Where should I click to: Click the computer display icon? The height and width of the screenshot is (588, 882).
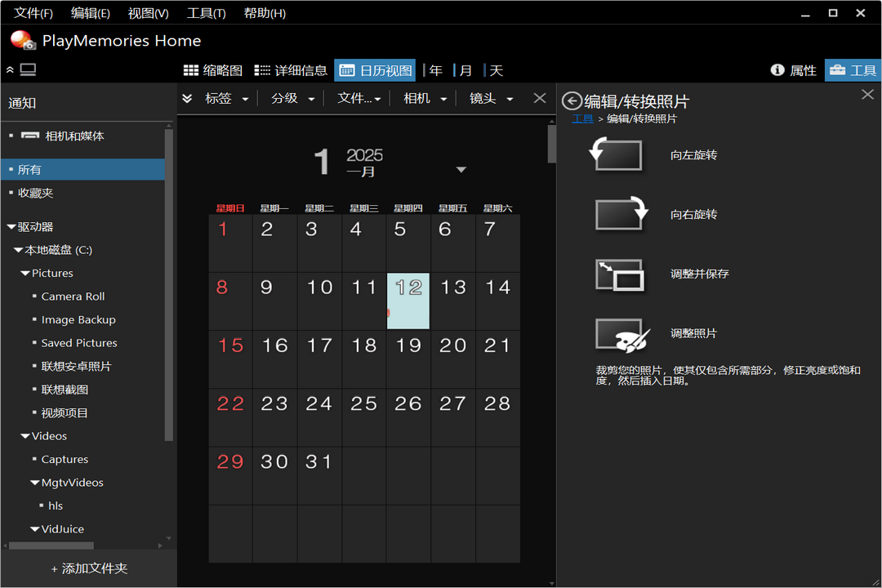[28, 70]
